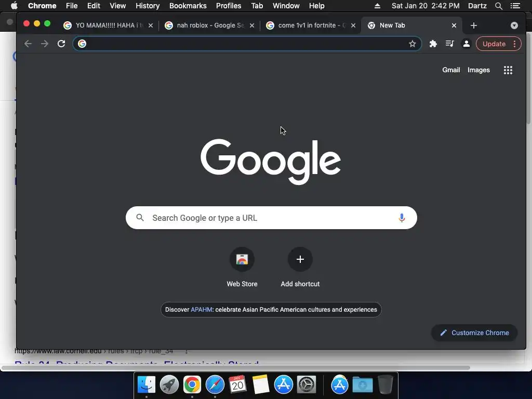
Task: Open the Extensions puzzle icon
Action: 433,44
